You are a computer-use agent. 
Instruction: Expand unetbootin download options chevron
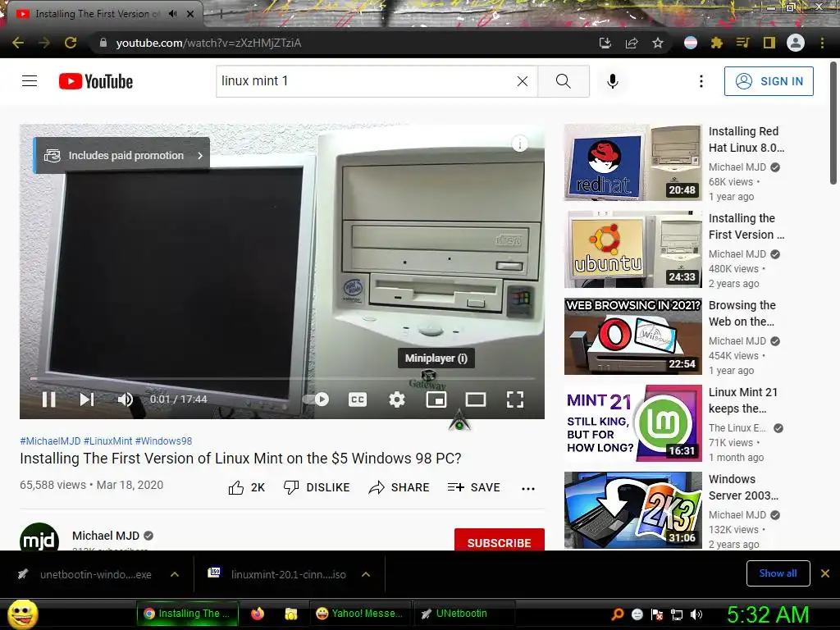click(x=174, y=574)
